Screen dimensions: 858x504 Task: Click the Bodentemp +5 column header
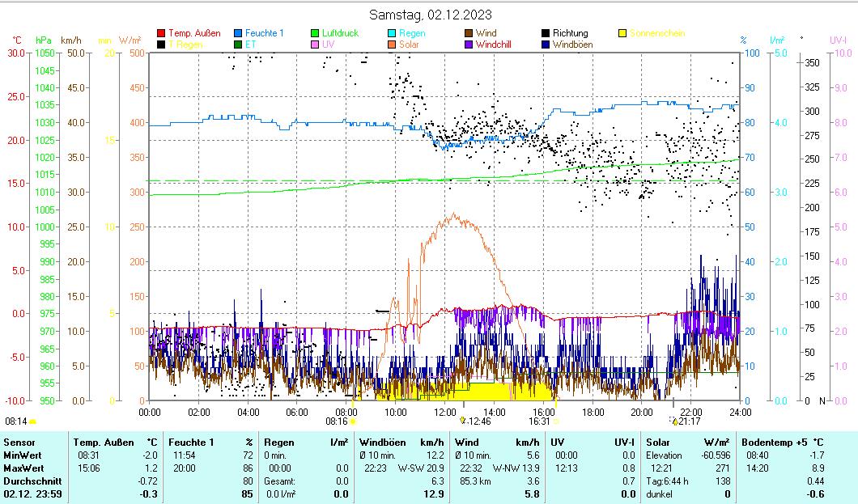tap(779, 442)
